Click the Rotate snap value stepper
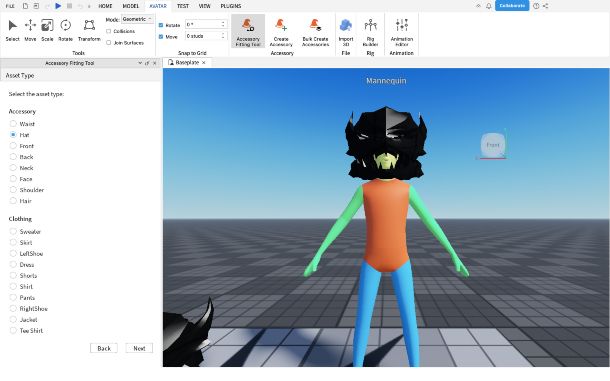 pos(223,25)
